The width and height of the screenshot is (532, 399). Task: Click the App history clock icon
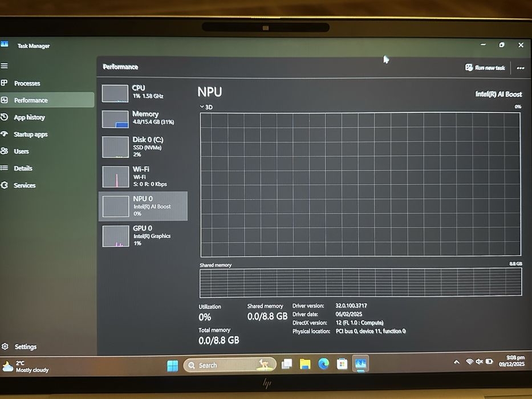(x=4, y=117)
